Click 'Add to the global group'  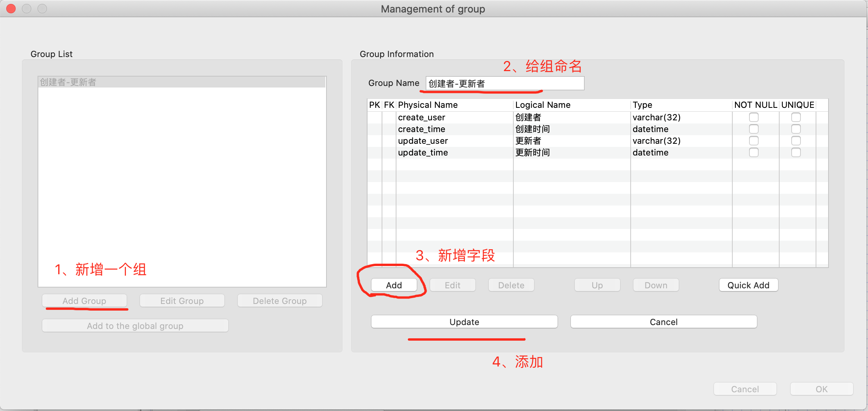[135, 325]
